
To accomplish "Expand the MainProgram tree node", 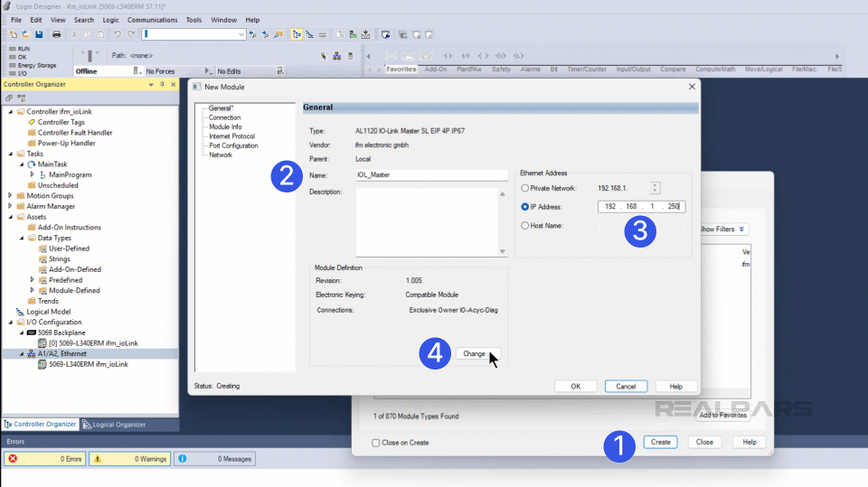I will [x=33, y=174].
